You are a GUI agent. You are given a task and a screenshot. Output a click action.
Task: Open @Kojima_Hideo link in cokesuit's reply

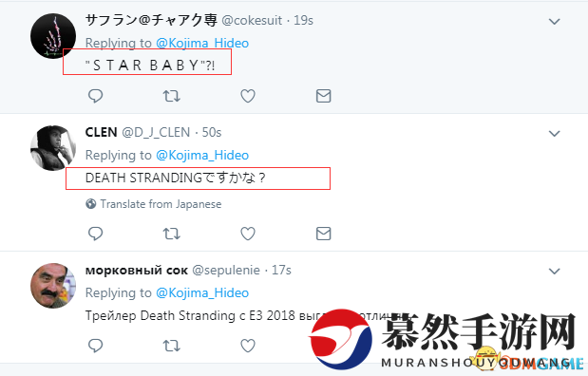coord(202,43)
